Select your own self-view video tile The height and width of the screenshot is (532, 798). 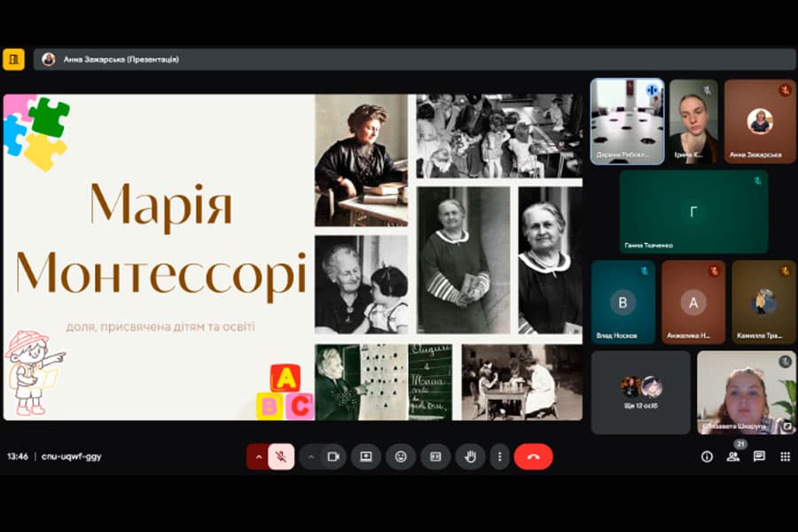tap(746, 392)
